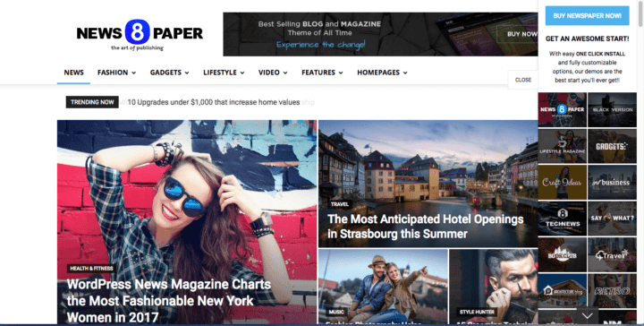
Task: Expand the LIFESTYLE dropdown chevron
Action: pyautogui.click(x=242, y=73)
